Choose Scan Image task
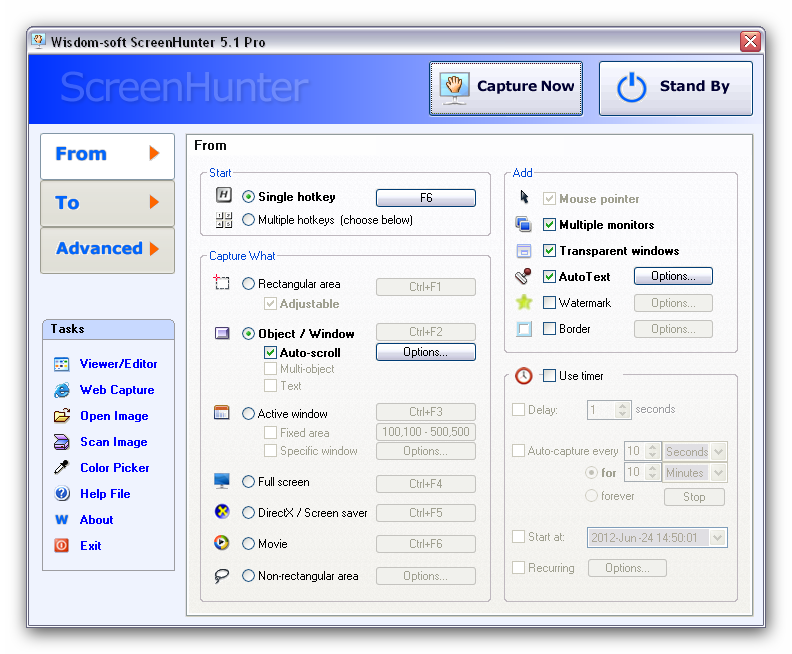Screen dimensions: 792x654 [x=114, y=442]
